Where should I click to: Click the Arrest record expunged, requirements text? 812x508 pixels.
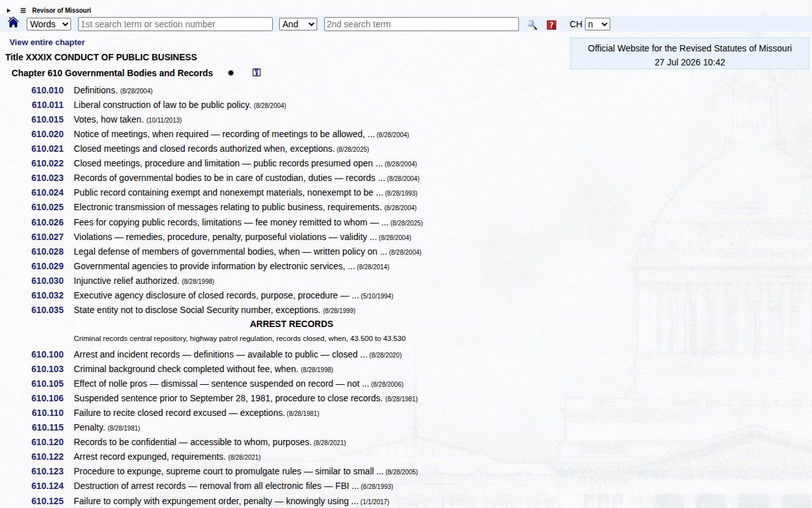[x=150, y=457]
